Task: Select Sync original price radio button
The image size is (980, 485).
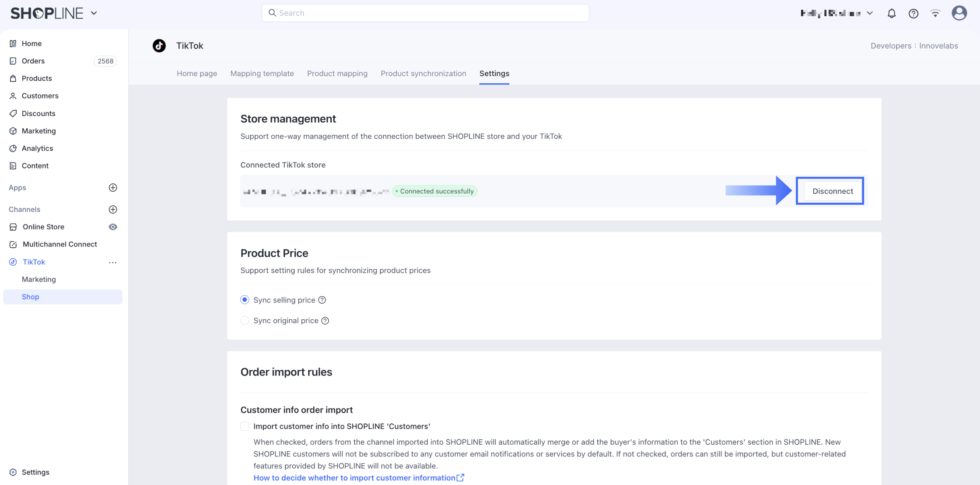Action: [x=245, y=320]
